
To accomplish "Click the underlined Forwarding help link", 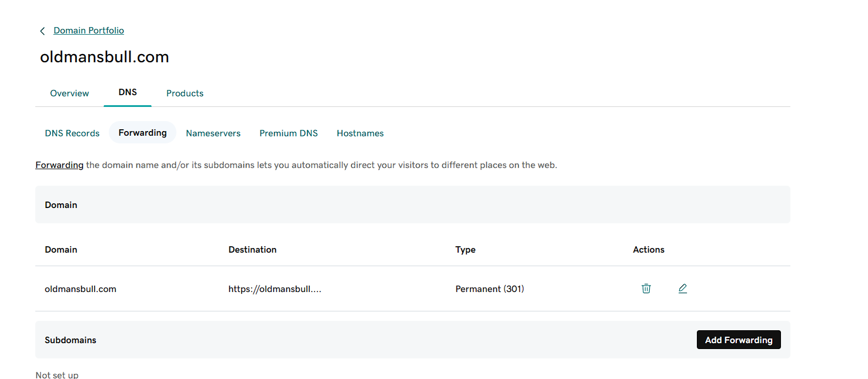I will (59, 165).
